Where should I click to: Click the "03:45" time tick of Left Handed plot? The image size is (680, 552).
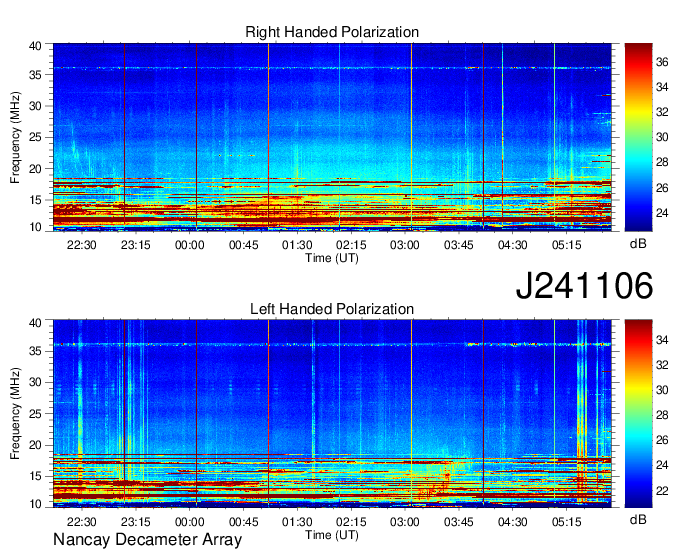tap(458, 522)
